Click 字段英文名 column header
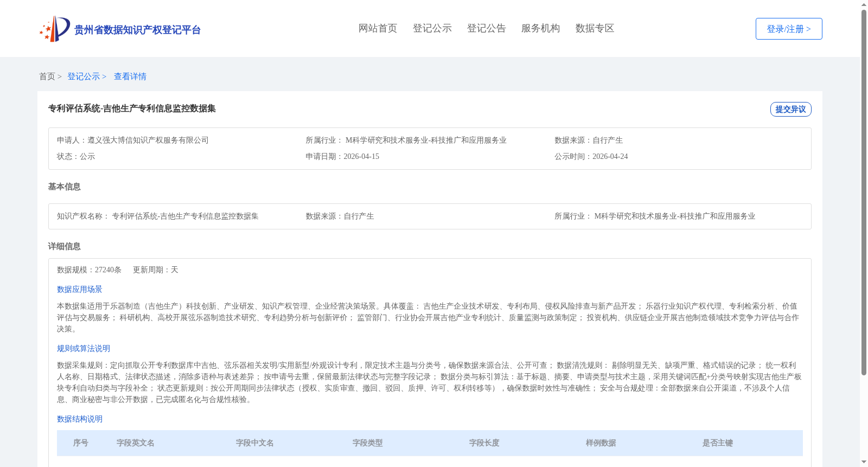Screen dimensions: 868x467 (x=136, y=443)
